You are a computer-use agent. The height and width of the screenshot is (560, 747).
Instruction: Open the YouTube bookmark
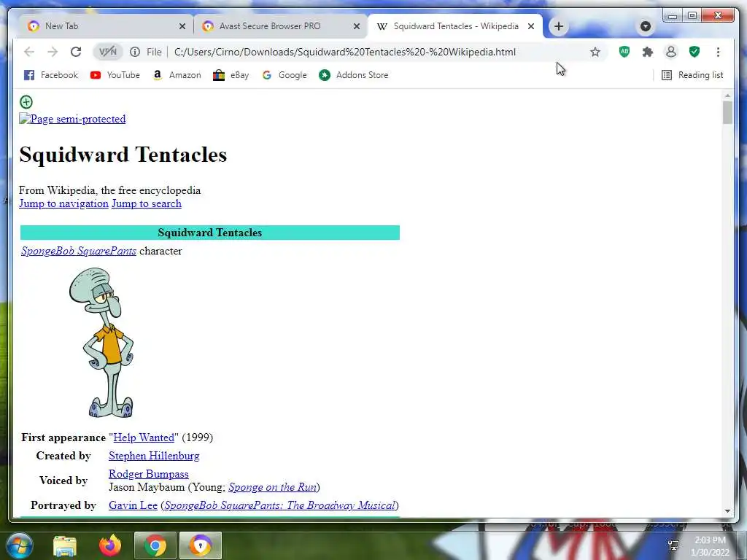point(115,75)
